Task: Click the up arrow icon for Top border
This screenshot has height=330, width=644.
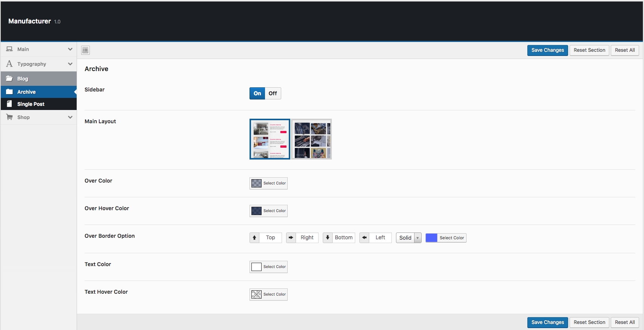Action: tap(254, 238)
